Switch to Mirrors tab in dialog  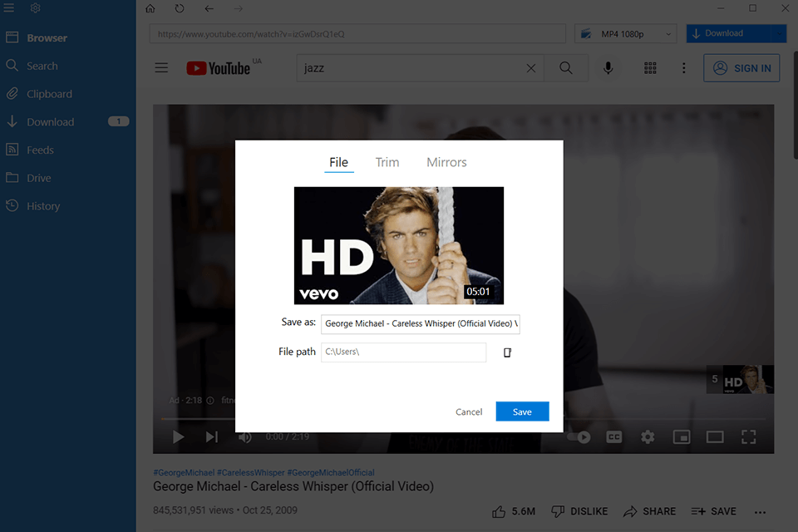coord(446,162)
